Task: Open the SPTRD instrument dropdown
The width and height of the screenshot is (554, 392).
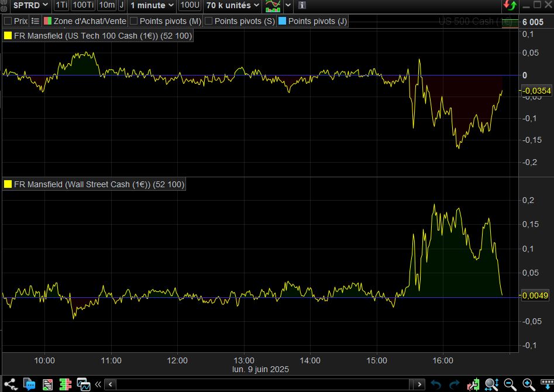Action: tap(30, 5)
